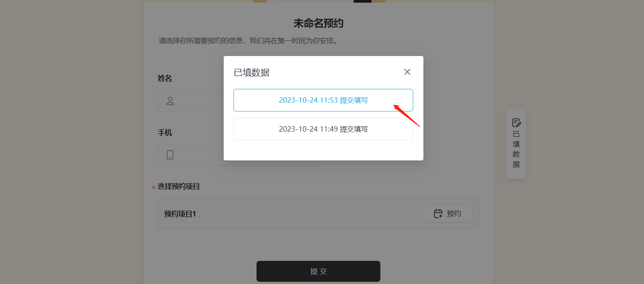644x284 pixels.
Task: Close the 已填数据 dialog with the X
Action: coord(407,72)
